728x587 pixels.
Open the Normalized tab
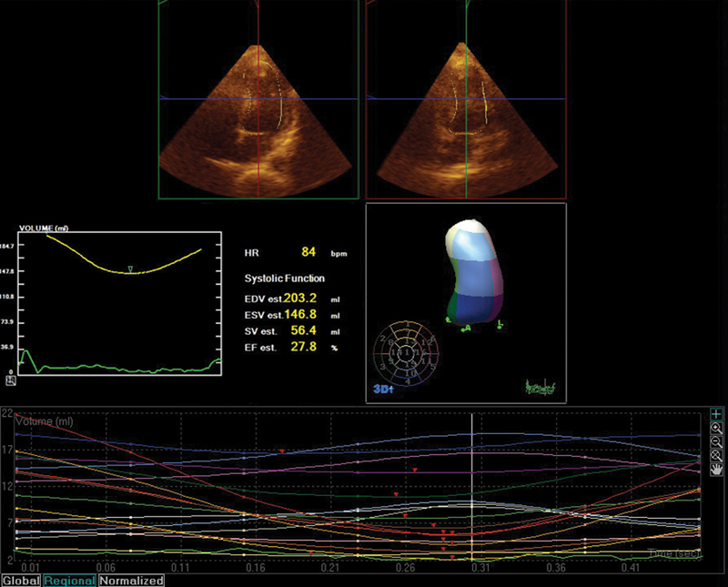(131, 580)
